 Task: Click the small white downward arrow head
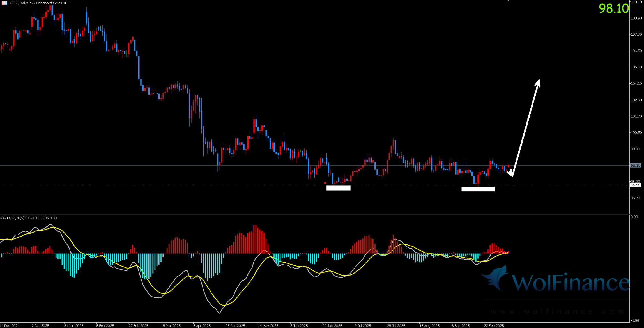(x=510, y=173)
